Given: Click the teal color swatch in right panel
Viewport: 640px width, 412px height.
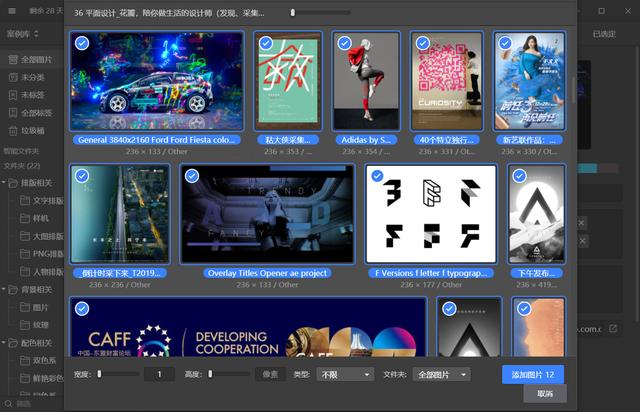Looking at the screenshot, I should point(587,168).
